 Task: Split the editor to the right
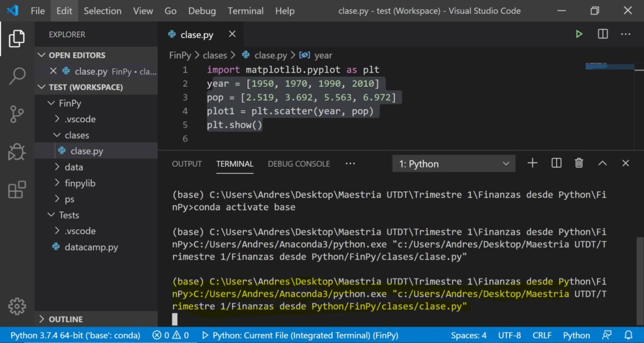[x=602, y=34]
